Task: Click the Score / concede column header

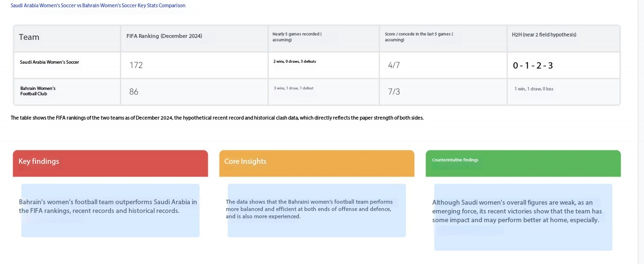Action: (x=419, y=37)
